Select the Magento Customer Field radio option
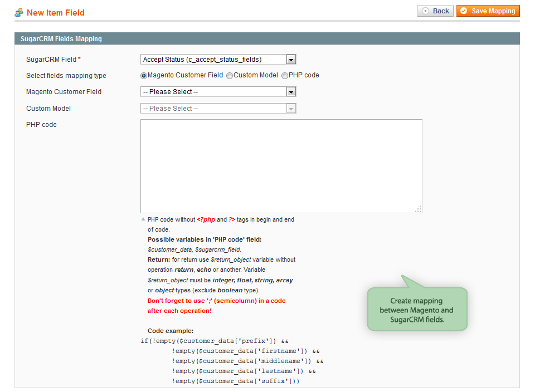Screen dimensions: 535x392 tap(144, 76)
